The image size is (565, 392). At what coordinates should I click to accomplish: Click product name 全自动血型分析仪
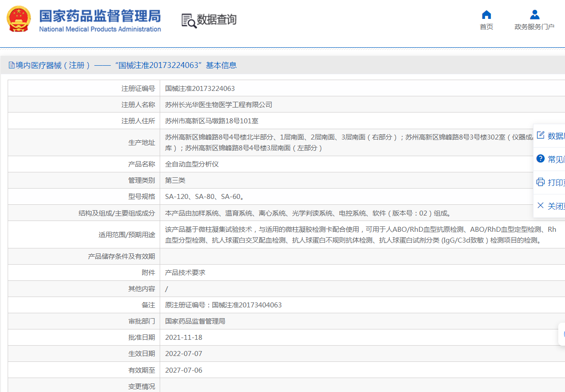tap(192, 164)
